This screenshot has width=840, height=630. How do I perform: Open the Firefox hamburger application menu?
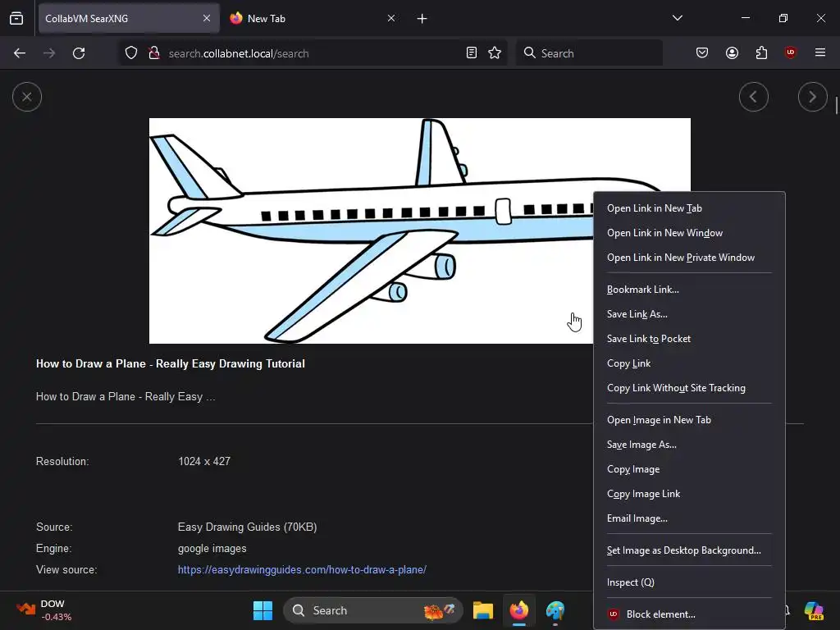pyautogui.click(x=820, y=53)
